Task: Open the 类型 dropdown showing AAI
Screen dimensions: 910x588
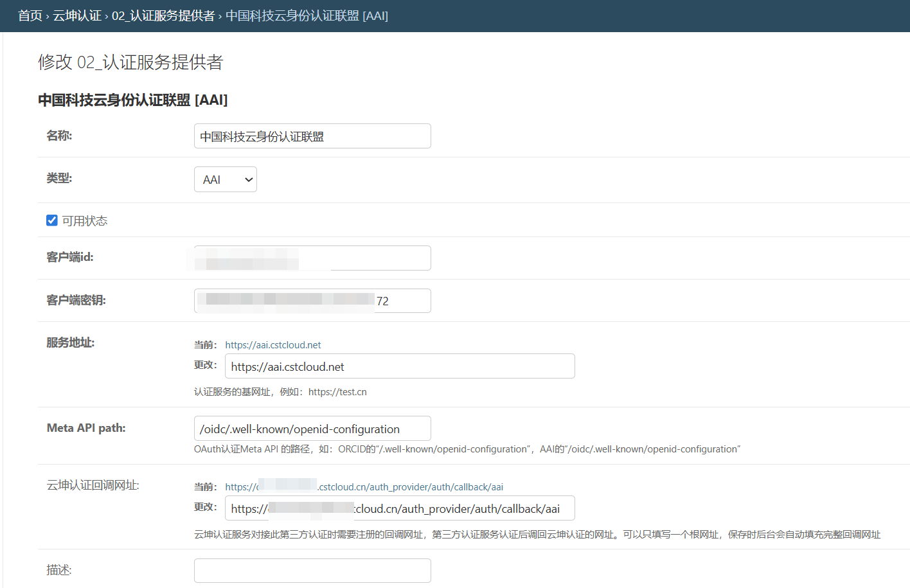Action: click(225, 180)
